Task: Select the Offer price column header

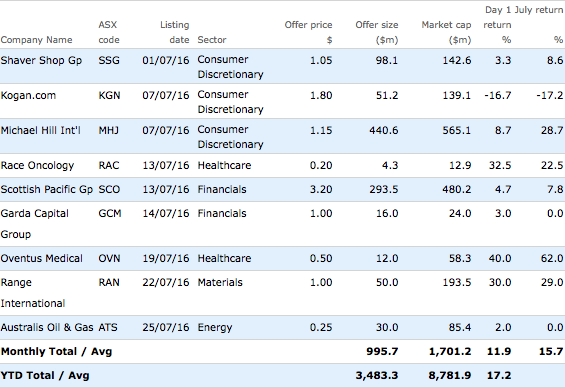Action: [x=308, y=32]
